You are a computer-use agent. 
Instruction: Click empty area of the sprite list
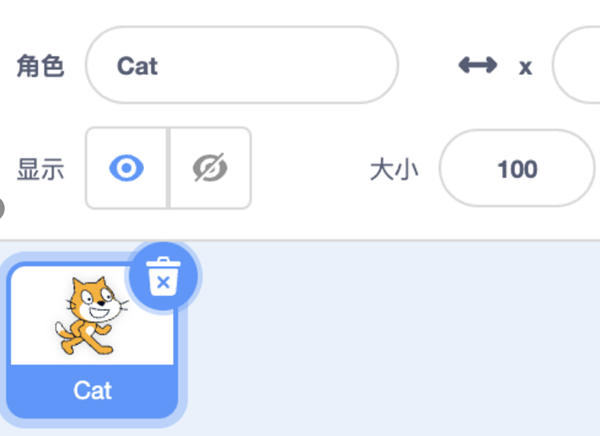tap(400, 340)
